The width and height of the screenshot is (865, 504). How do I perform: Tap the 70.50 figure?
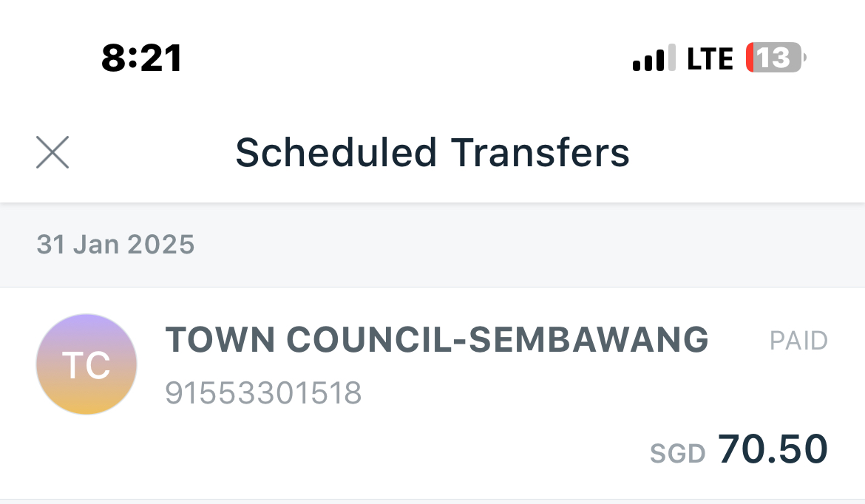tap(773, 449)
